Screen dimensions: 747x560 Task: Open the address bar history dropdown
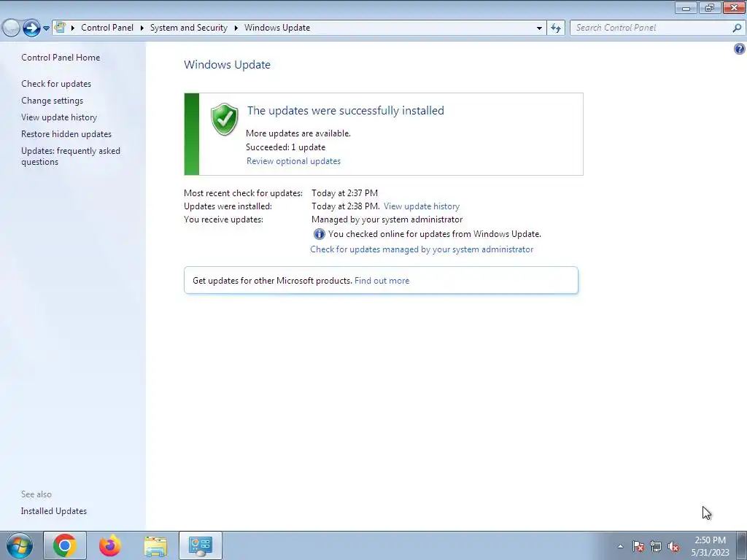539,28
